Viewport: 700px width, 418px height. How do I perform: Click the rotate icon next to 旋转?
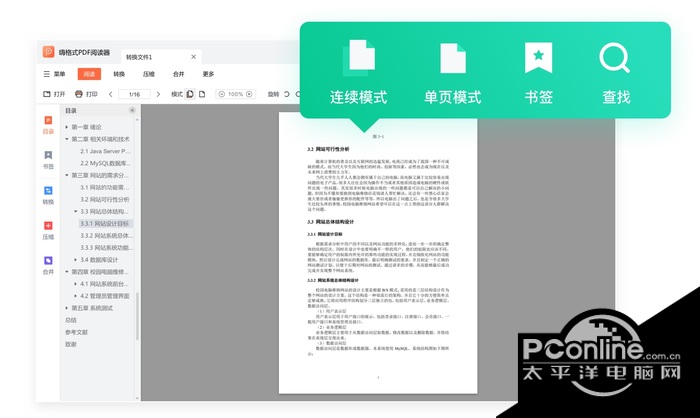[x=287, y=94]
